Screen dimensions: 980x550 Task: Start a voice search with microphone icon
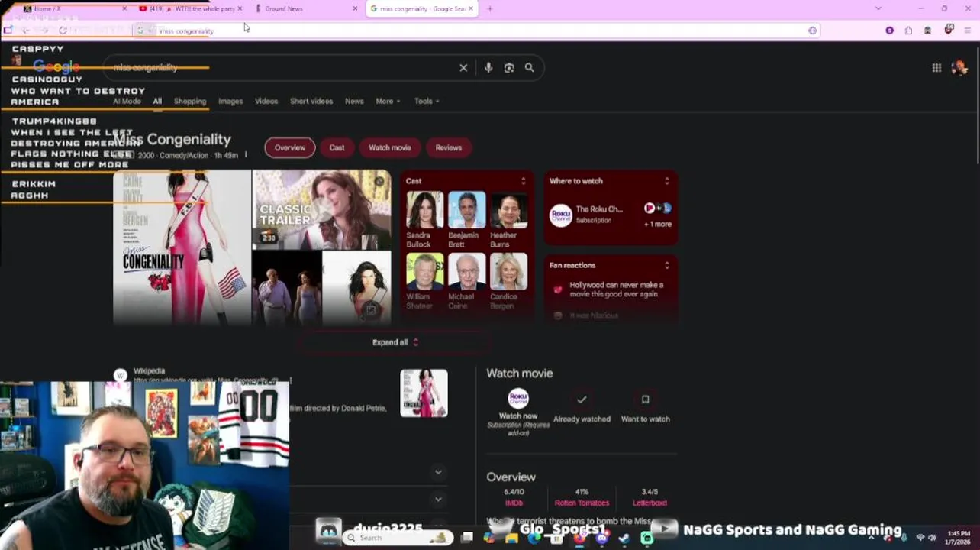pyautogui.click(x=488, y=68)
